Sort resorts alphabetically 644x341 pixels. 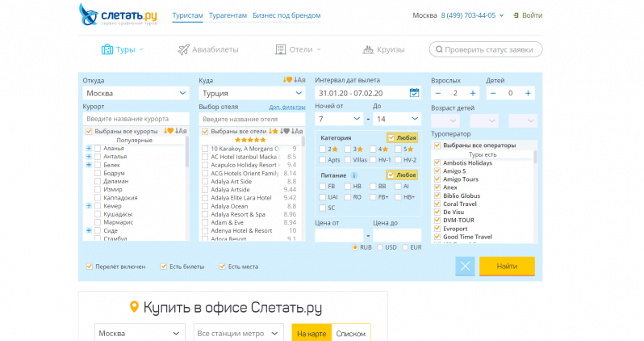click(181, 131)
